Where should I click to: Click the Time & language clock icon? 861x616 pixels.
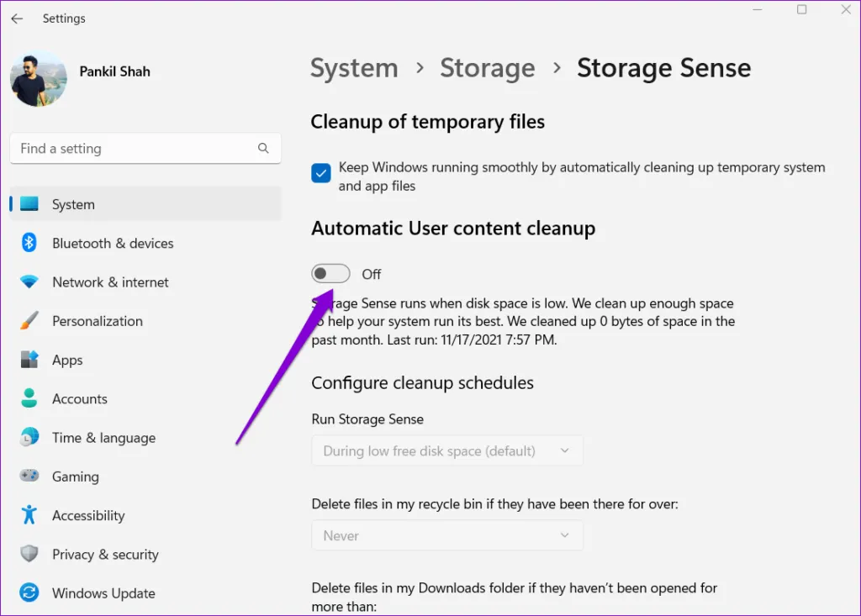pos(29,437)
